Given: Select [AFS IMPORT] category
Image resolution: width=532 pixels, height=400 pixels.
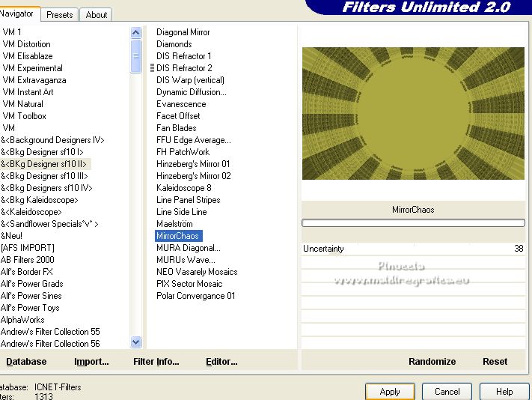Looking at the screenshot, I should 28,248.
